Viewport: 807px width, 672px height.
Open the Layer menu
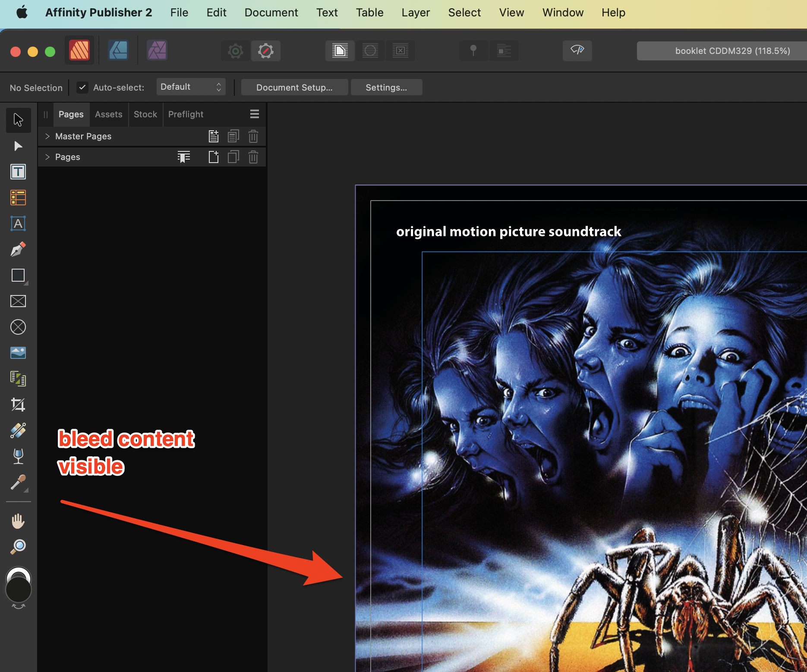tap(416, 13)
